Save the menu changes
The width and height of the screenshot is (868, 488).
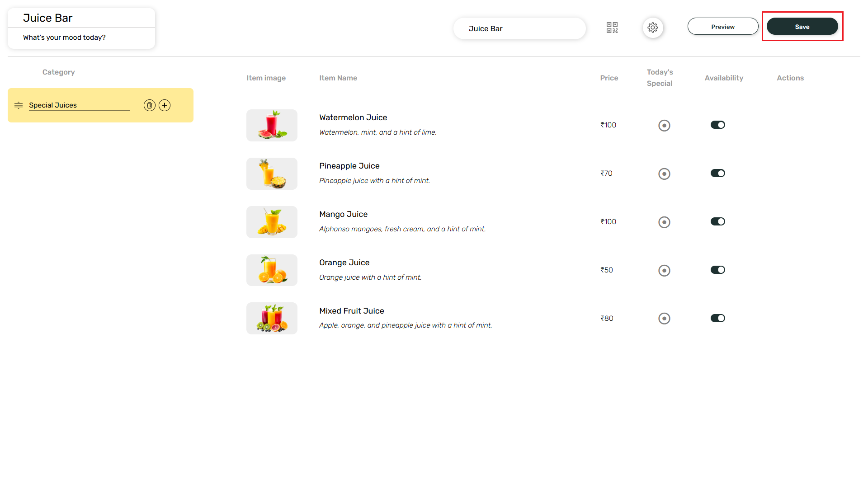pos(802,27)
